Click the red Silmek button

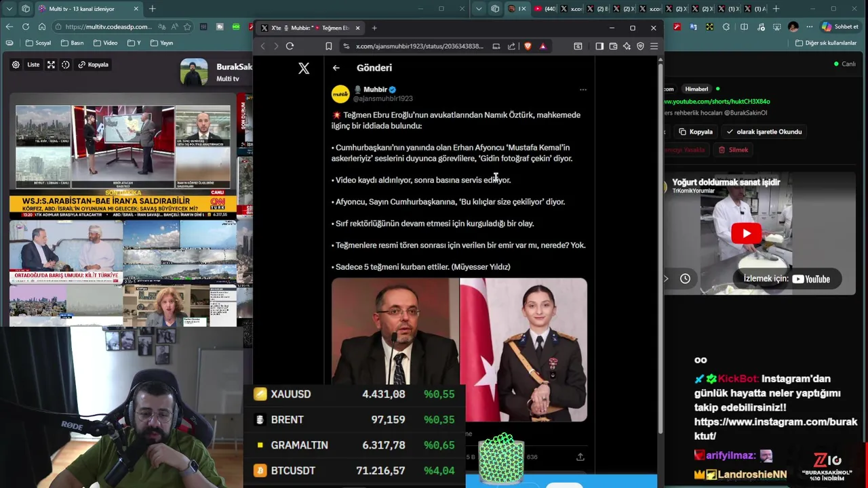(x=733, y=150)
